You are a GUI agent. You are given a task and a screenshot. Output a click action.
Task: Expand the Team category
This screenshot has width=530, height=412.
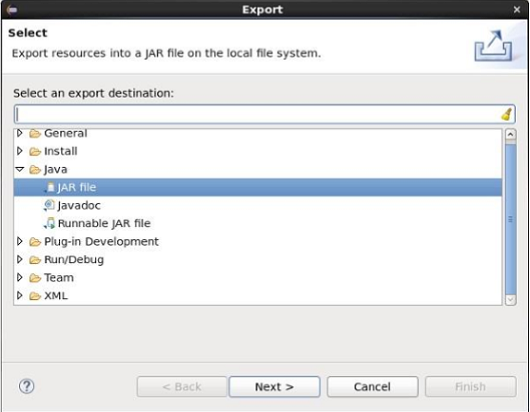point(20,277)
